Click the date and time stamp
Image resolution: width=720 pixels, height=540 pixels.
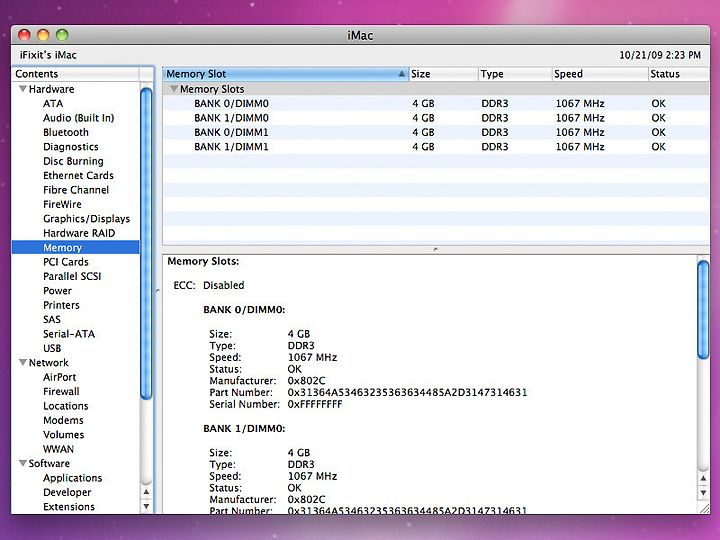pyautogui.click(x=660, y=55)
